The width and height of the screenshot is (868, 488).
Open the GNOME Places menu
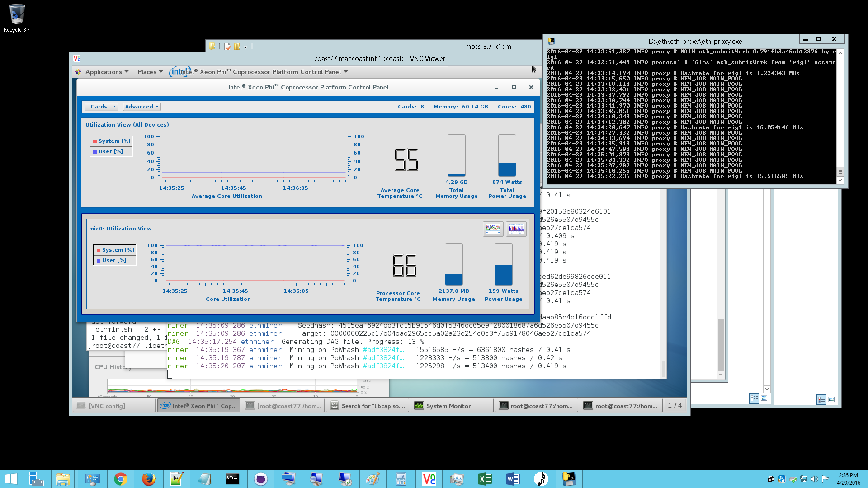pyautogui.click(x=150, y=72)
